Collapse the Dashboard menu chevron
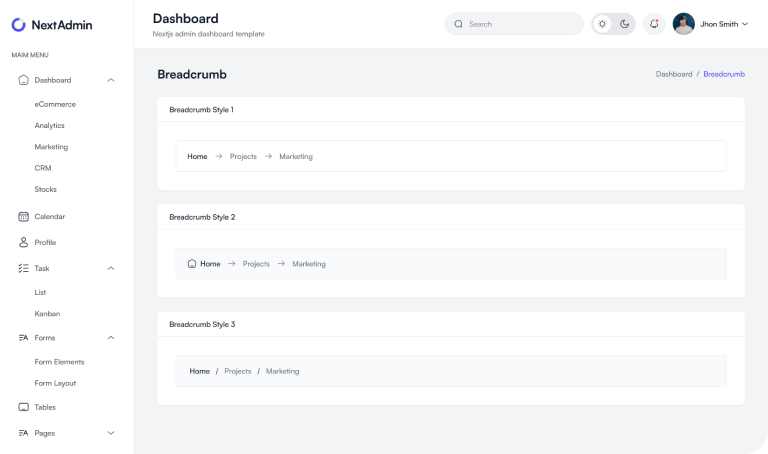This screenshot has height=454, width=768. point(111,80)
